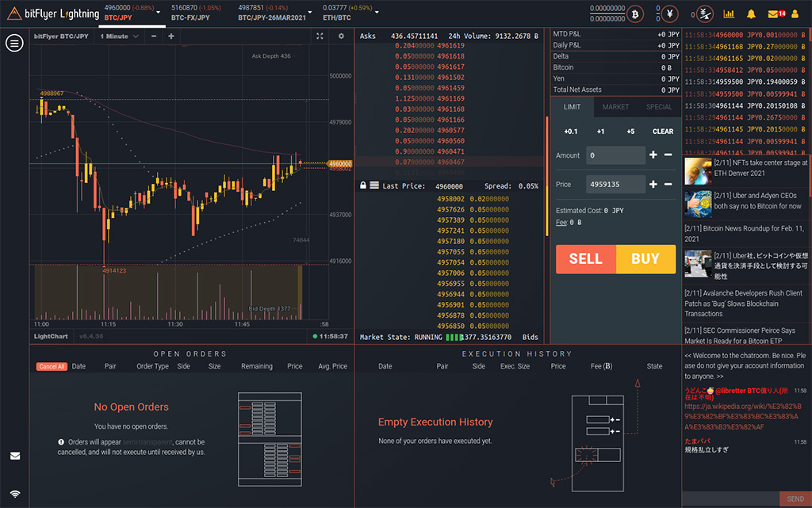Open the NFTs take center stage news thumbnail
This screenshot has height=508, width=812.
point(698,171)
